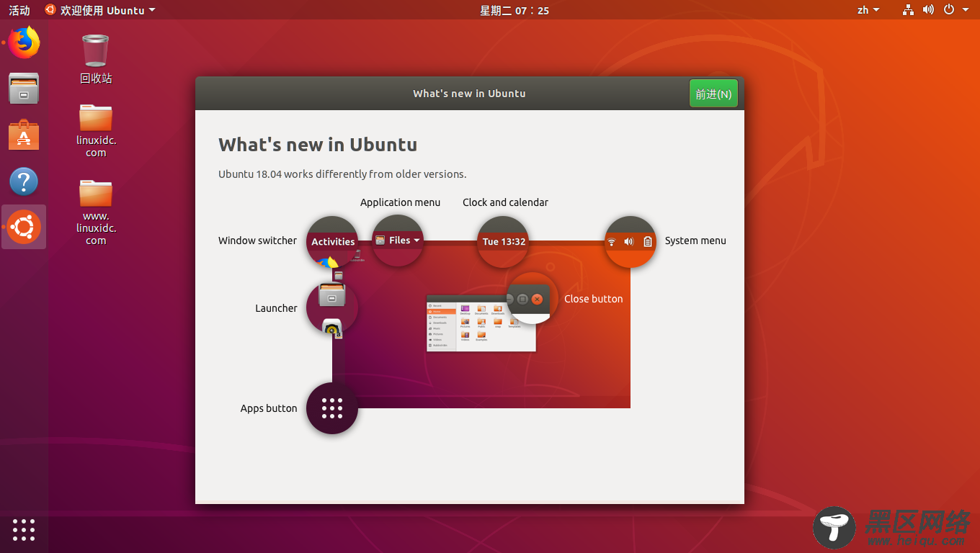
Task: Click the Launcher files drawer circle
Action: click(332, 308)
